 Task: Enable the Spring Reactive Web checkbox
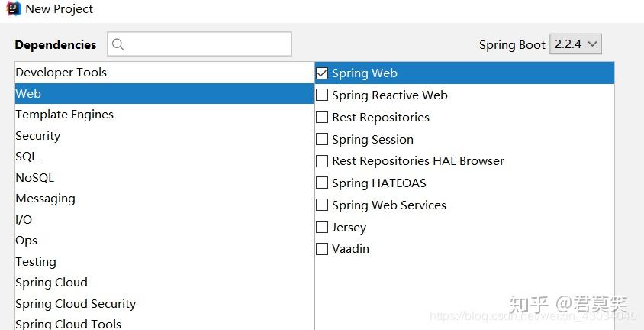point(322,95)
